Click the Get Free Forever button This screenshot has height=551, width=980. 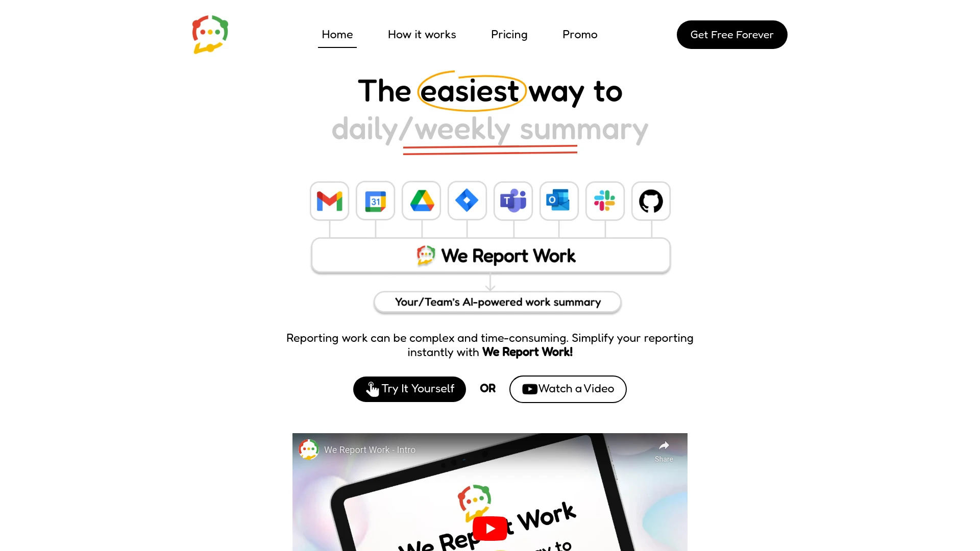pyautogui.click(x=731, y=34)
